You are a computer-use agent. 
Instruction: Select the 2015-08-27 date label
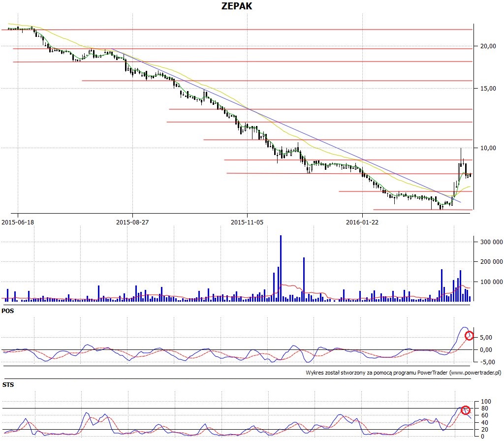[x=132, y=222]
